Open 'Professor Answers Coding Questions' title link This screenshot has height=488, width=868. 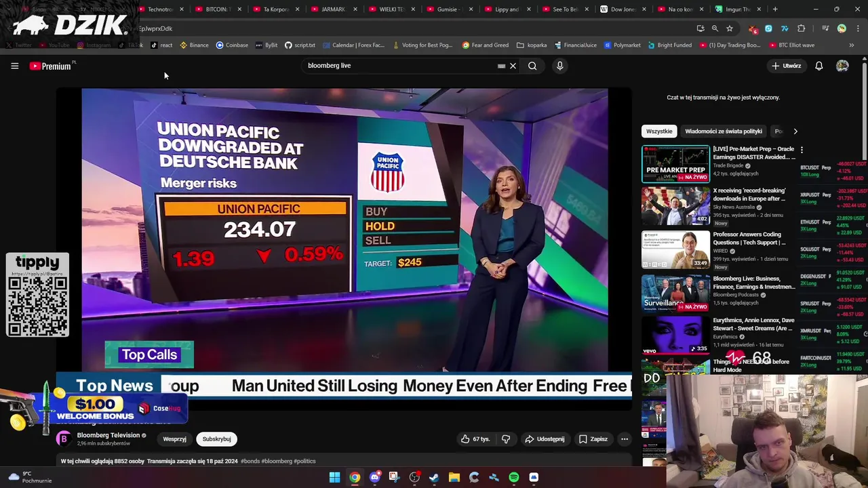749,239
